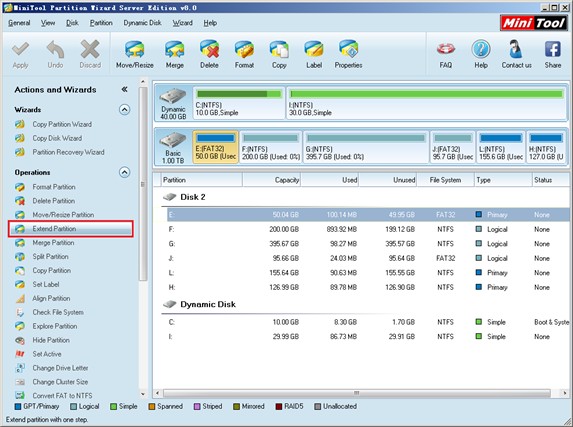Image resolution: width=573 pixels, height=427 pixels.
Task: Select the Move/Resize toolbar tool
Action: [134, 54]
